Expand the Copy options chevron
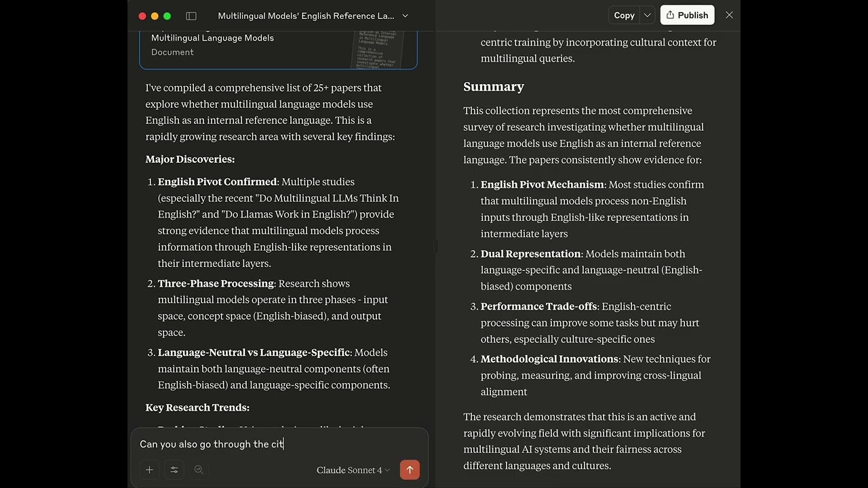 (647, 15)
